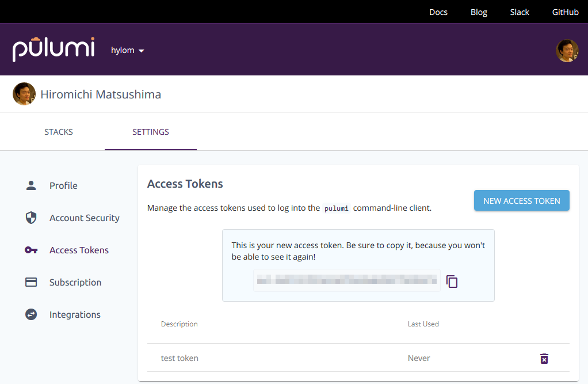Click the Pulumi logo
The height and width of the screenshot is (384, 588).
[x=54, y=49]
